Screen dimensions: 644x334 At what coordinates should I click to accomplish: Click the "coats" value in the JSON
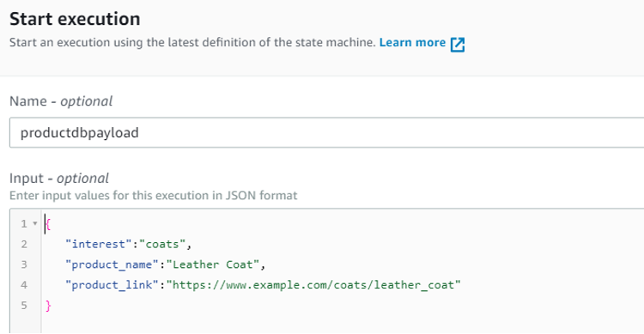(x=162, y=244)
